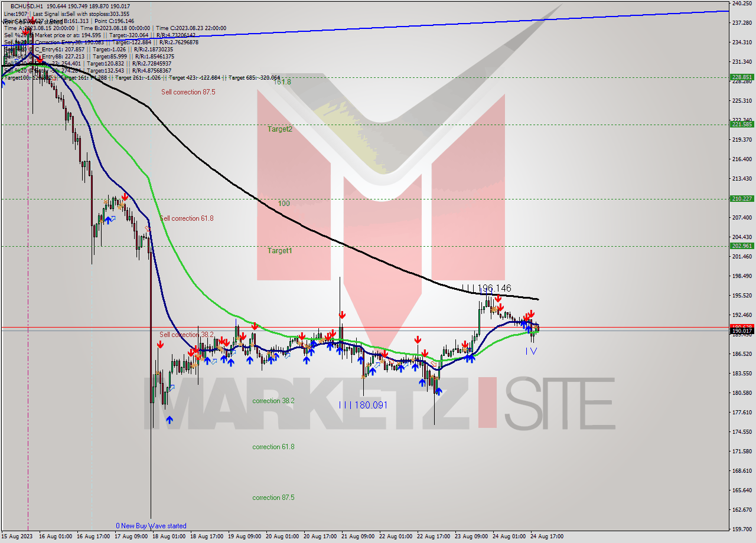Screen dimensions: 756x543
Task: Click the blue 'I V' wave label
Action: [x=531, y=351]
